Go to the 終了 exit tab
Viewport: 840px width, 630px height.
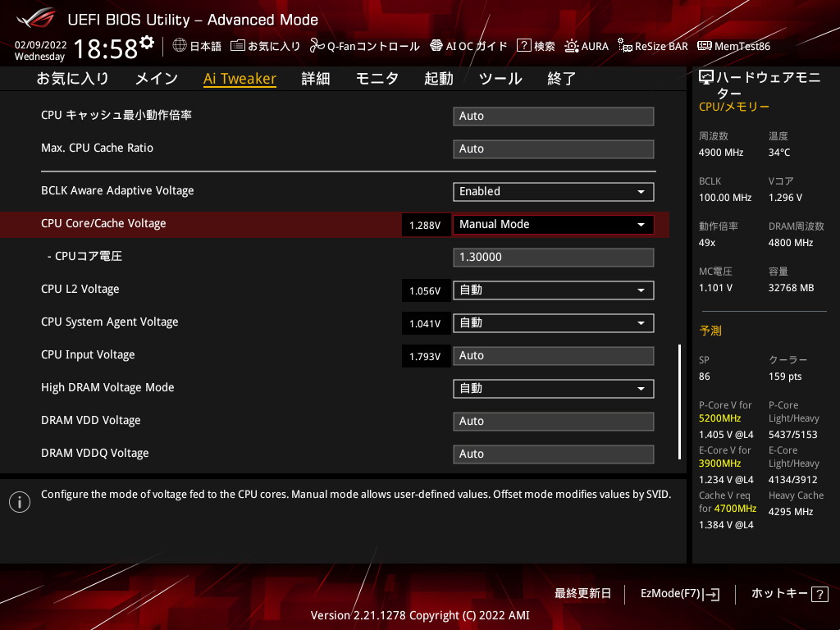(561, 79)
